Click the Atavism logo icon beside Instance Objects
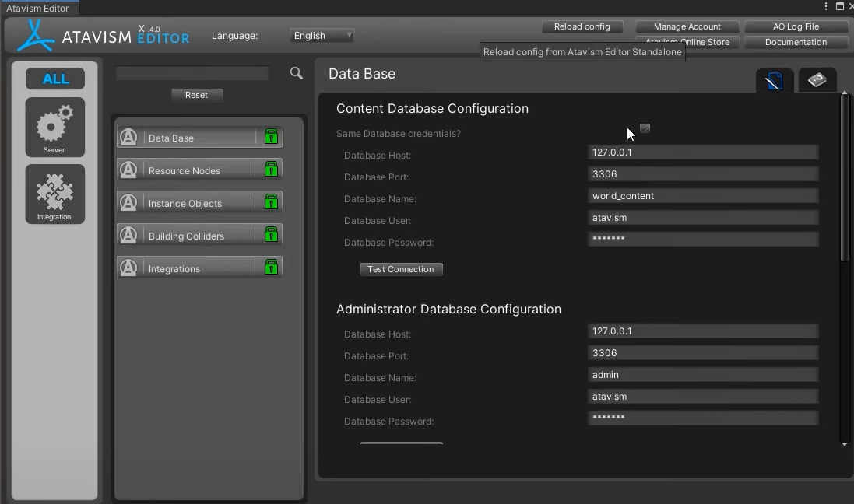854x504 pixels. click(128, 203)
